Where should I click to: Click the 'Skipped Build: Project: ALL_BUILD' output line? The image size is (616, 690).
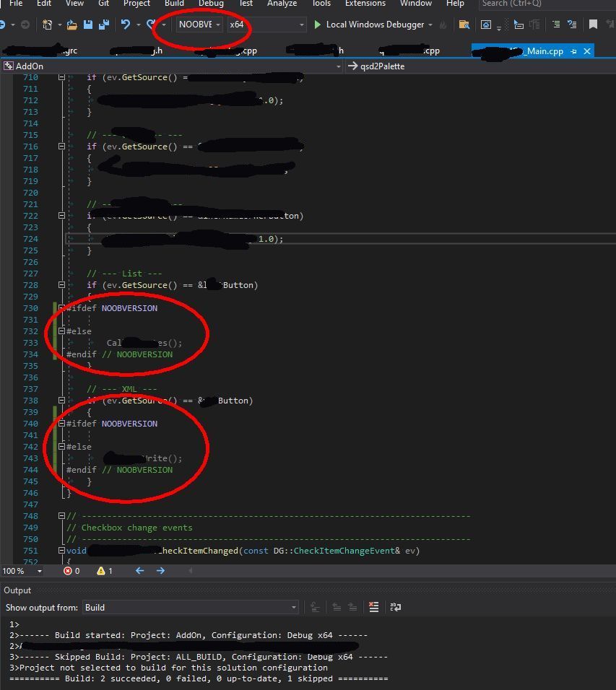click(x=199, y=657)
